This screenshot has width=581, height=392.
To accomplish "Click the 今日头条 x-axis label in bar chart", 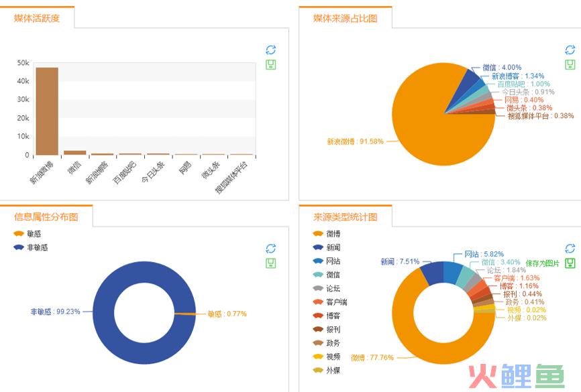I will click(x=153, y=172).
